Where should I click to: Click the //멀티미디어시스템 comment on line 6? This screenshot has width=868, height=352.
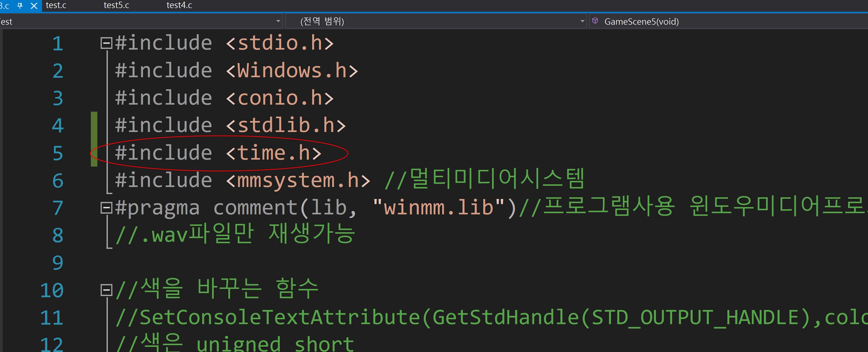pos(485,179)
